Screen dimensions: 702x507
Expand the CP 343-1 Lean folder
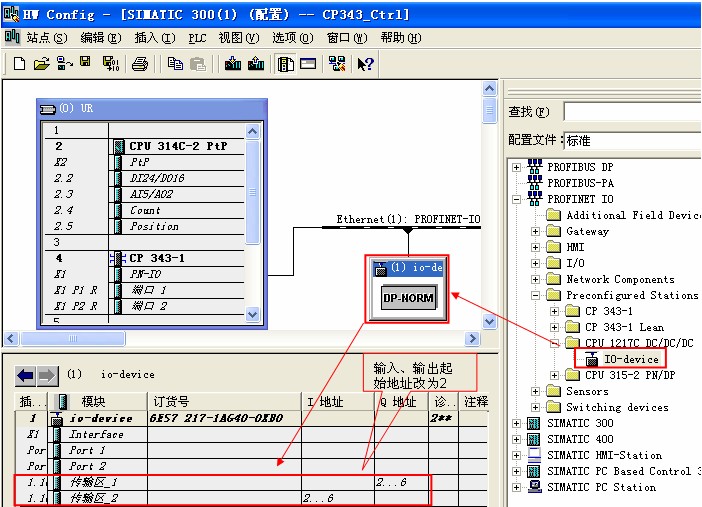(554, 327)
